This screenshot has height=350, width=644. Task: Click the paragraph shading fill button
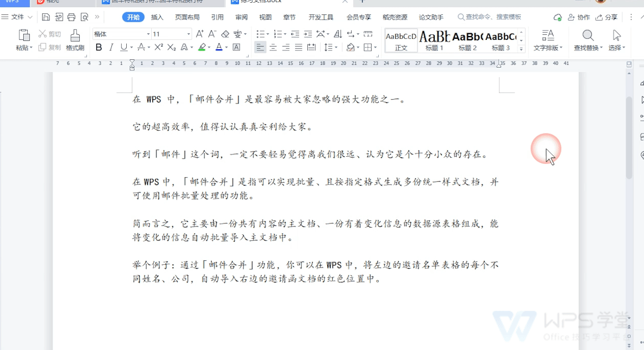[351, 47]
